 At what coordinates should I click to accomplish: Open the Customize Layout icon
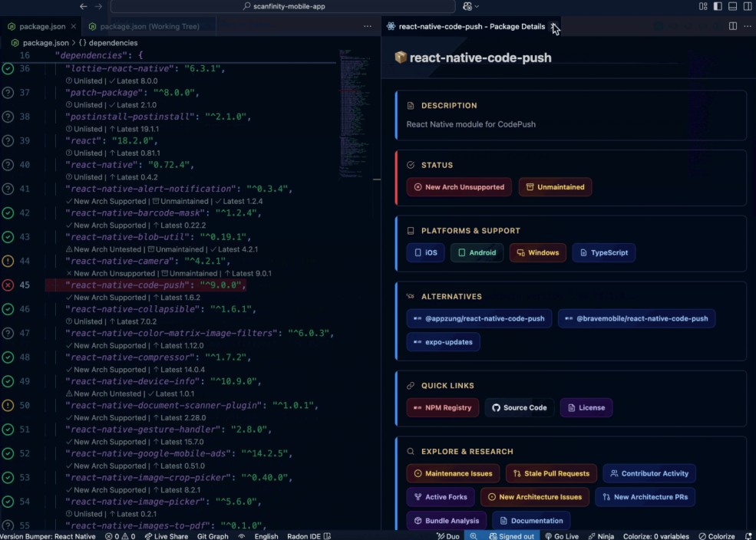(x=703, y=6)
